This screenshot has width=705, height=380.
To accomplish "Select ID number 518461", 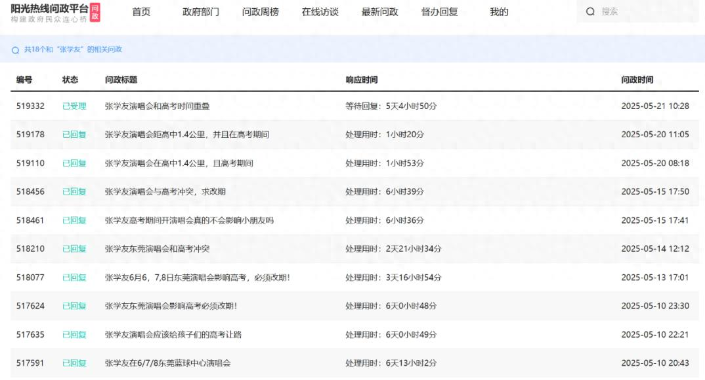I will pos(30,220).
